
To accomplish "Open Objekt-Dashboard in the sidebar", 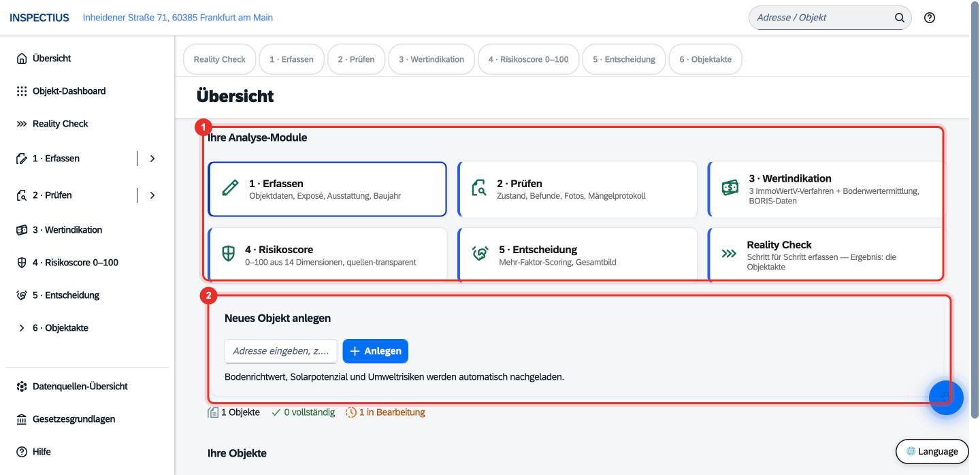I will pos(87,91).
